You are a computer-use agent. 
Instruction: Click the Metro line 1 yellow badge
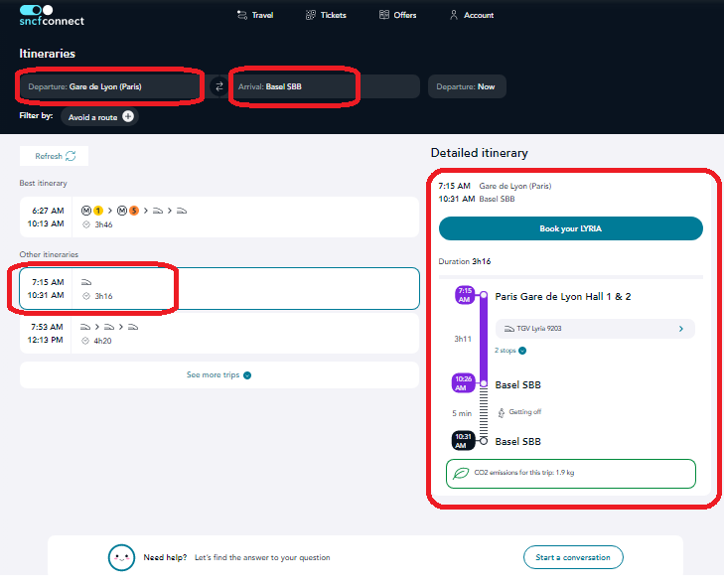pyautogui.click(x=98, y=211)
